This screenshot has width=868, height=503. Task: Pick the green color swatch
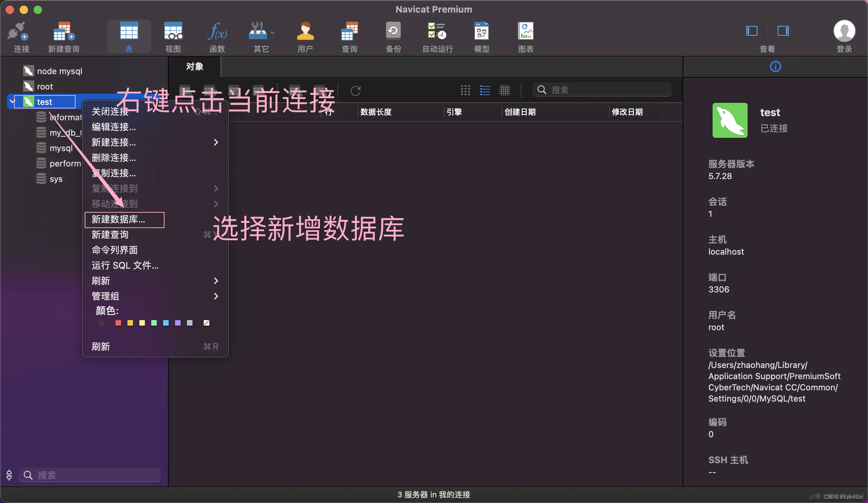(153, 323)
